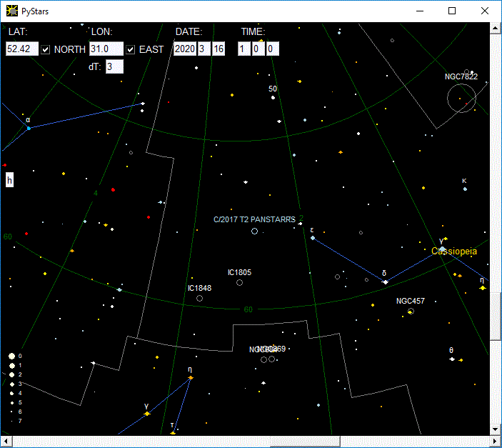Click the kappa star in Cassiopeia

click(x=465, y=189)
